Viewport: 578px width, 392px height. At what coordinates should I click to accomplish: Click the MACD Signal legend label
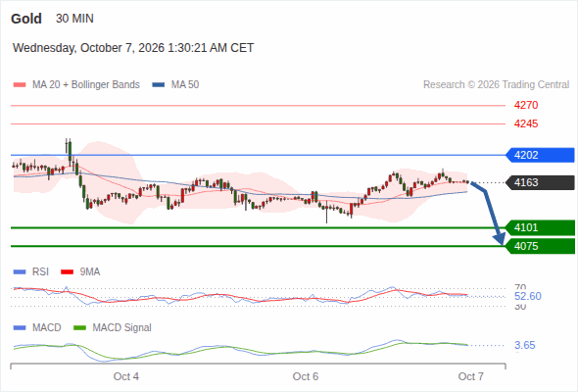click(x=122, y=327)
